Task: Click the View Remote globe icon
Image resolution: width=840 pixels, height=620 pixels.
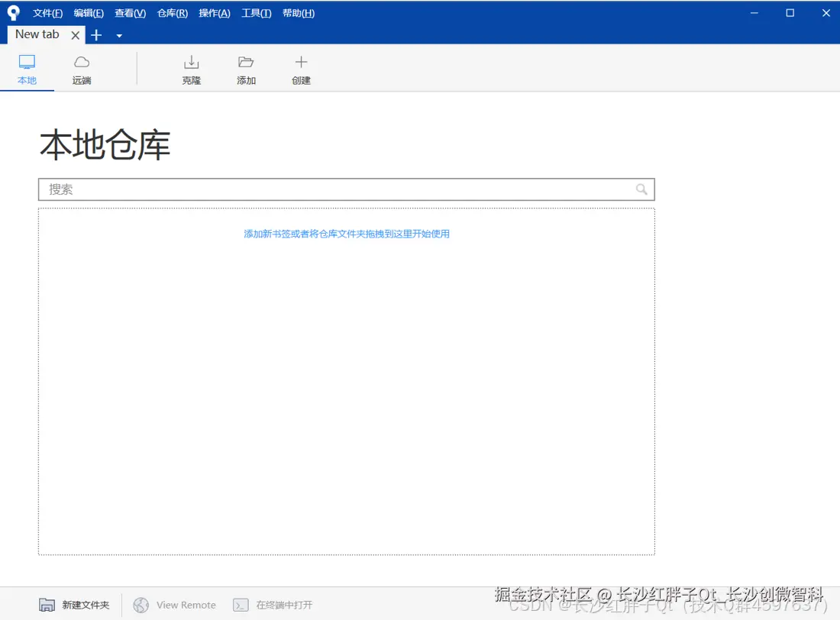Action: (x=141, y=605)
